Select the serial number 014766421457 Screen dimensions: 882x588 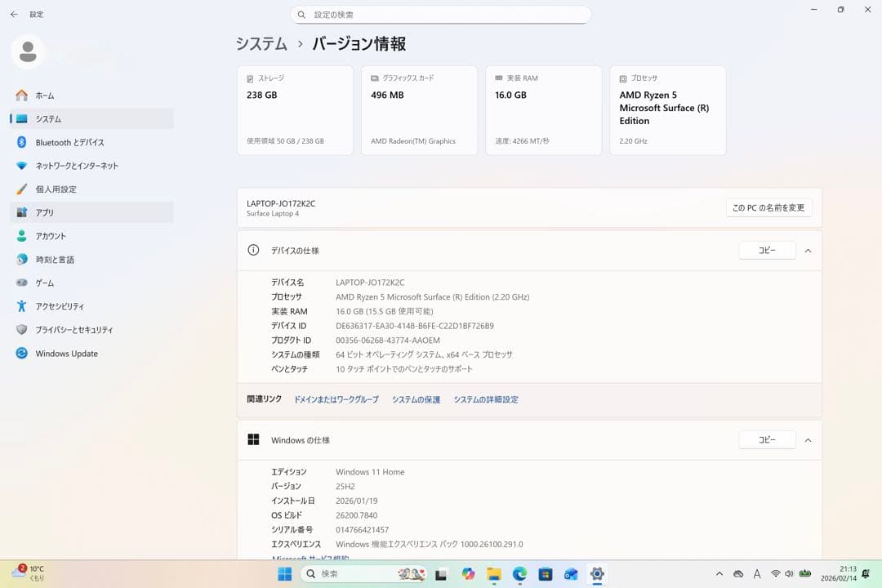pos(363,530)
